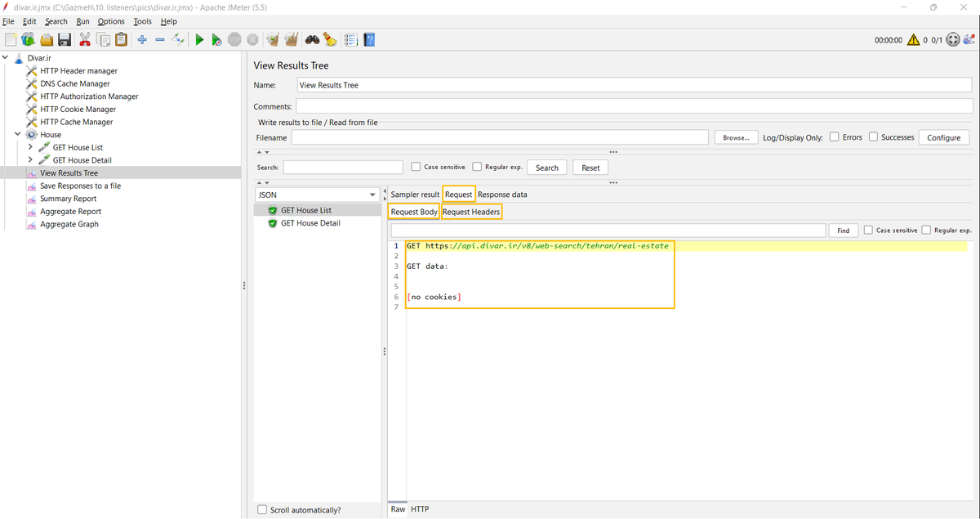980x519 pixels.
Task: Enable the Errors checkbox
Action: click(835, 137)
